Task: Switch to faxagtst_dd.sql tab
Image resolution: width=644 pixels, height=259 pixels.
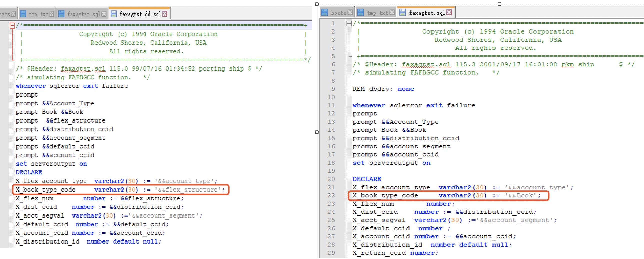Action: click(x=139, y=14)
